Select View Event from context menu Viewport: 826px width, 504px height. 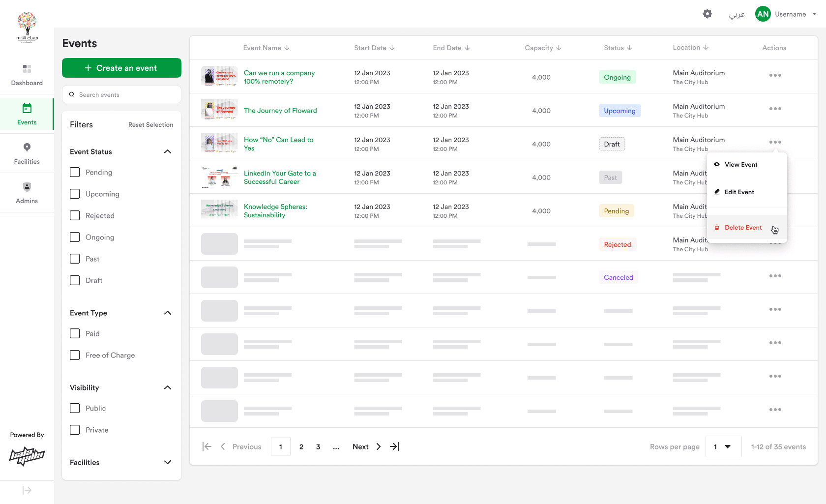pos(747,164)
